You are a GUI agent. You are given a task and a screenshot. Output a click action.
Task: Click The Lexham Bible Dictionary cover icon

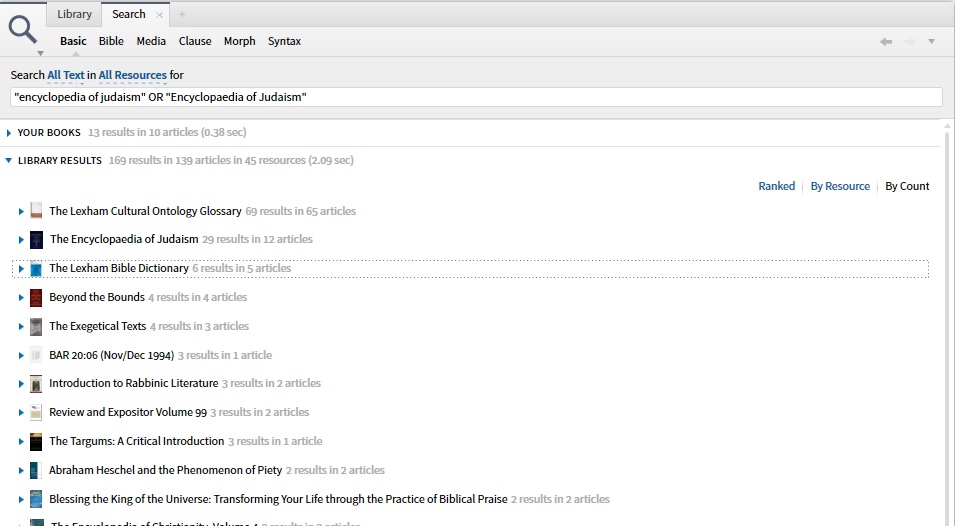click(37, 268)
